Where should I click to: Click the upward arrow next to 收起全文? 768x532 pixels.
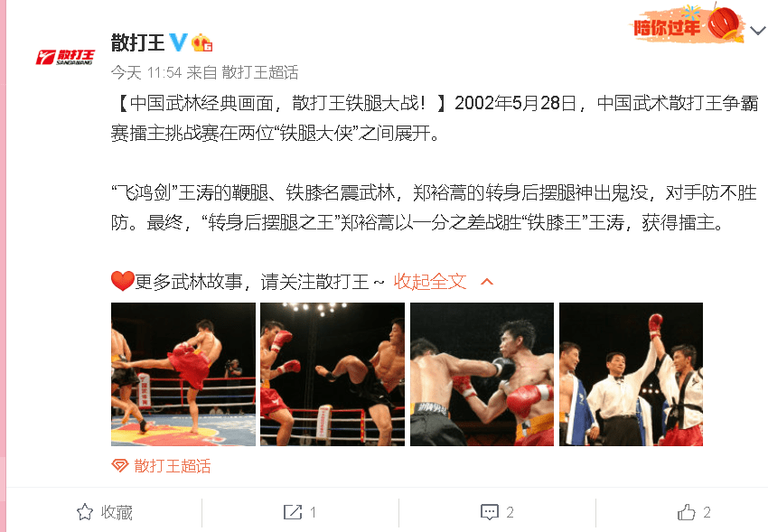tap(487, 282)
